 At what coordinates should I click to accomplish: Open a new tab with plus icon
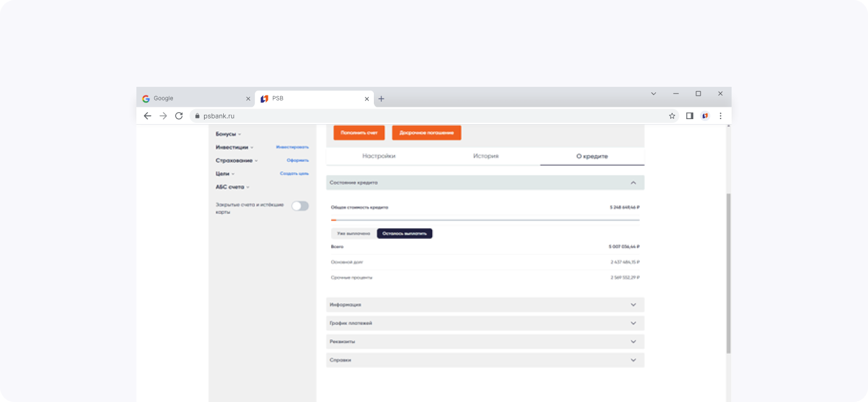tap(381, 99)
